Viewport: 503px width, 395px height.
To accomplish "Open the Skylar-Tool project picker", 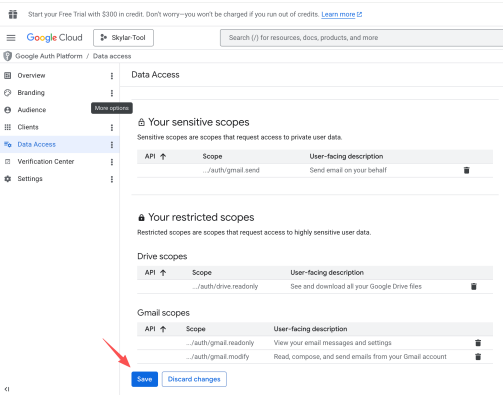I will pos(123,38).
